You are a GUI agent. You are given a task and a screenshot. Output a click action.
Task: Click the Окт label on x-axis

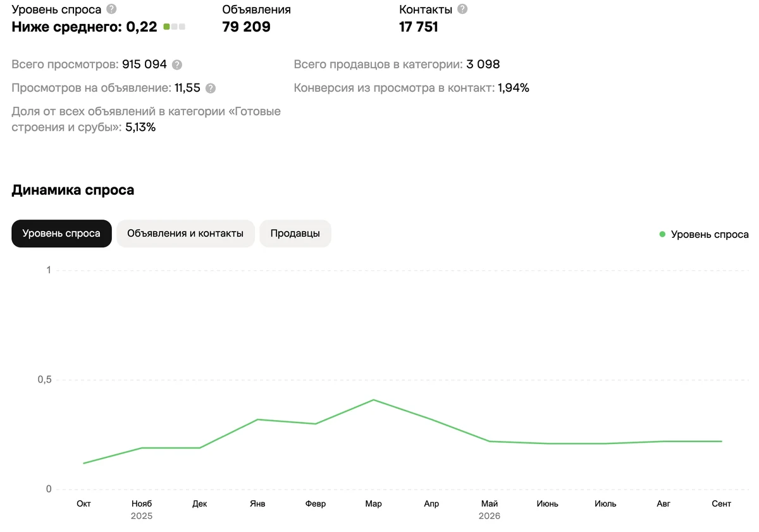point(83,504)
